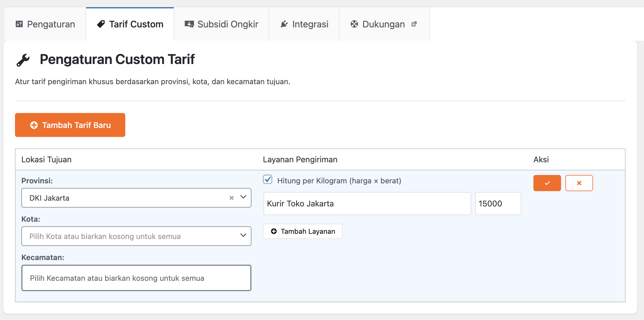
Task: Save row with orange checkmark button
Action: [547, 183]
